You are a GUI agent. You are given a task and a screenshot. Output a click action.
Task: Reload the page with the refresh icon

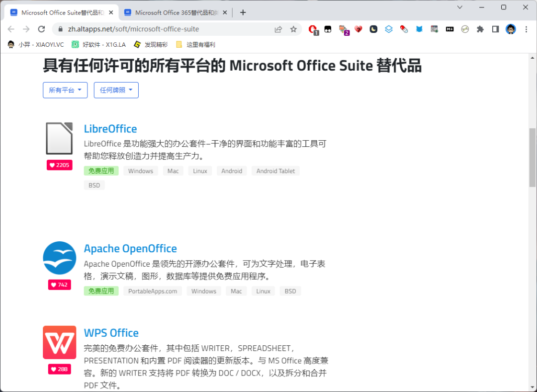tap(41, 29)
